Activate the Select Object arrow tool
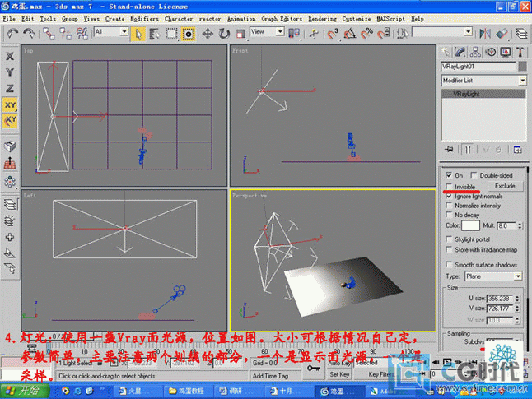 tap(138, 34)
